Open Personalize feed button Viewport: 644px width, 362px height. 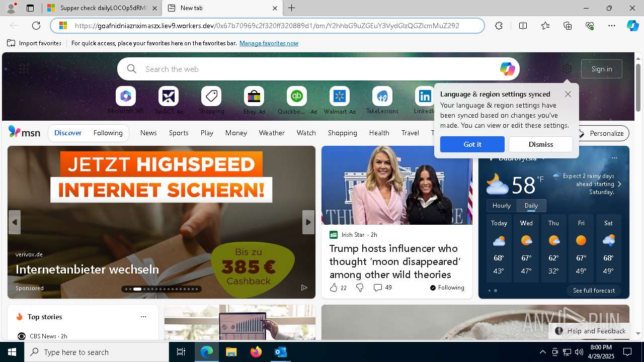(x=601, y=133)
